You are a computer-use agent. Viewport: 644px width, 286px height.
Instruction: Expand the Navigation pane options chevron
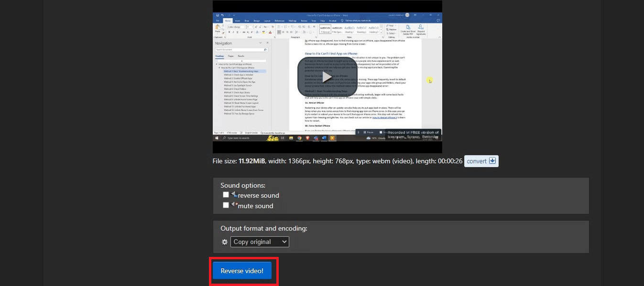261,42
